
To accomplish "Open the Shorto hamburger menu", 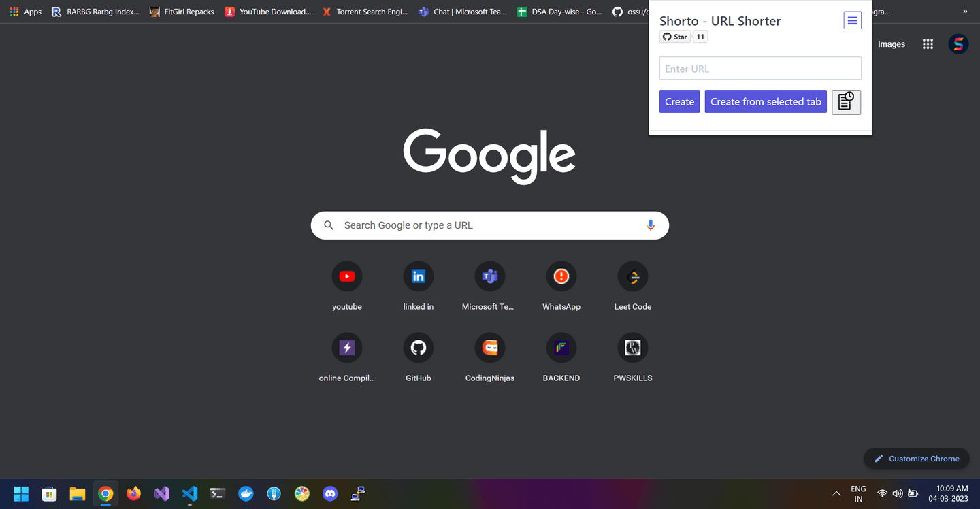I will pos(852,20).
